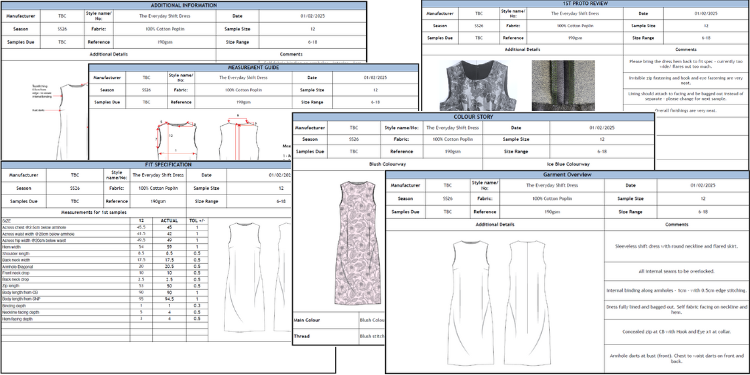Click 'The Everyday Shift Dress' cell in Colour Story
The height and width of the screenshot is (375, 750).
point(452,128)
